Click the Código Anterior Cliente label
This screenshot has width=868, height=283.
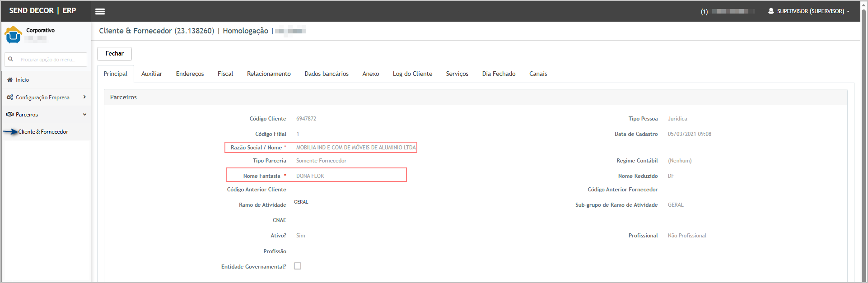coord(257,190)
